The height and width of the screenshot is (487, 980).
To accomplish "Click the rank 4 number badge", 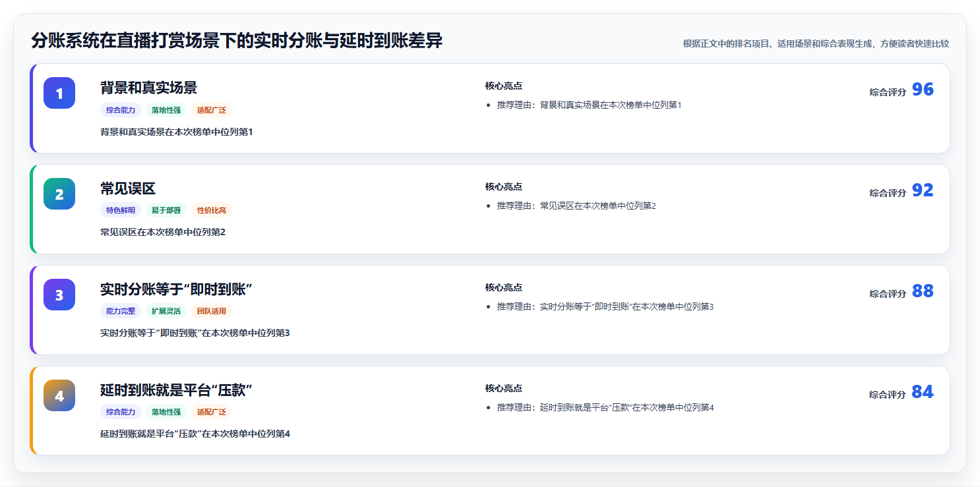I will pyautogui.click(x=59, y=395).
